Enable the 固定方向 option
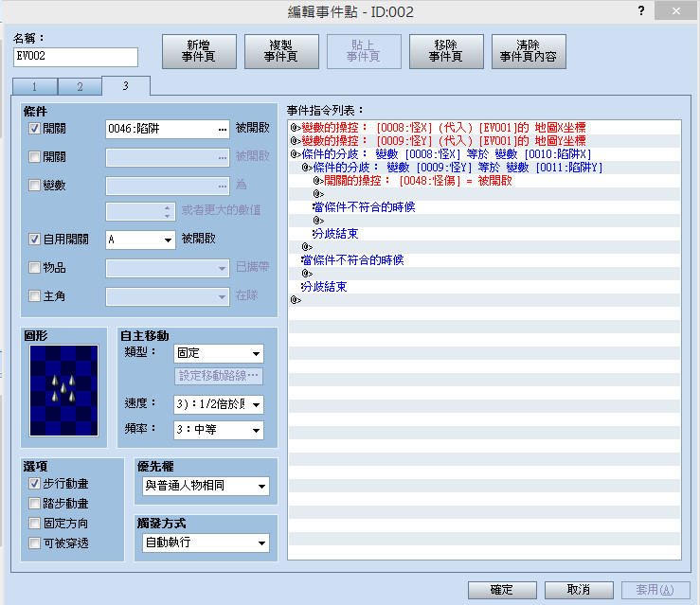 click(x=34, y=523)
